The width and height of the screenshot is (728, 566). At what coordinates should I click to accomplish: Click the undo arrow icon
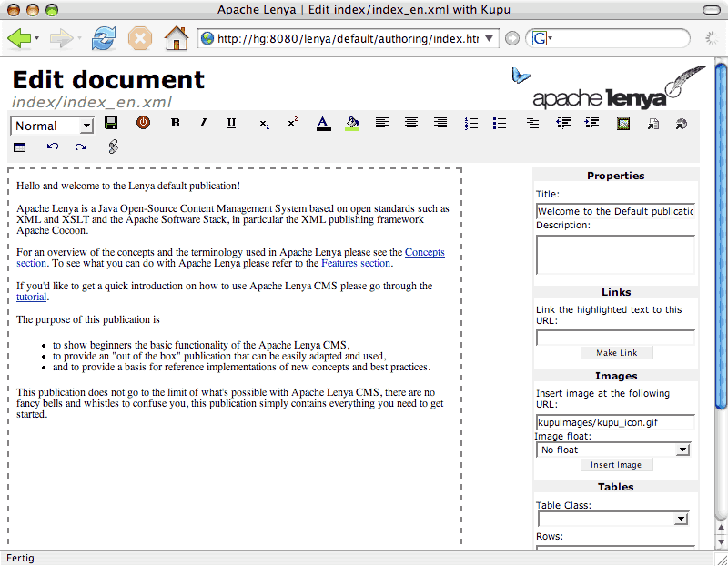pyautogui.click(x=53, y=147)
